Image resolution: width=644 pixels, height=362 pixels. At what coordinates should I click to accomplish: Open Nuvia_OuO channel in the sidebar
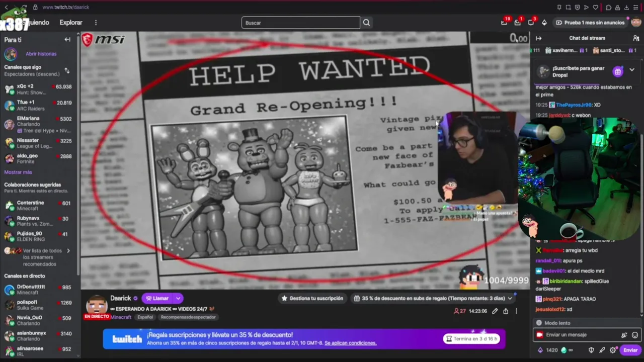tap(38, 320)
